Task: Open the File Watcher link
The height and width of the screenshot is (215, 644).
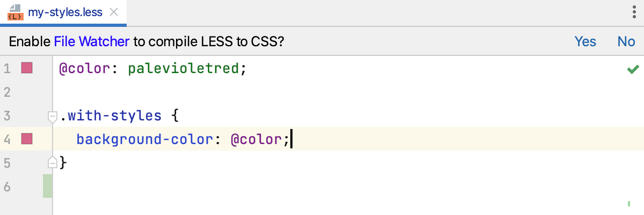Action: 92,41
